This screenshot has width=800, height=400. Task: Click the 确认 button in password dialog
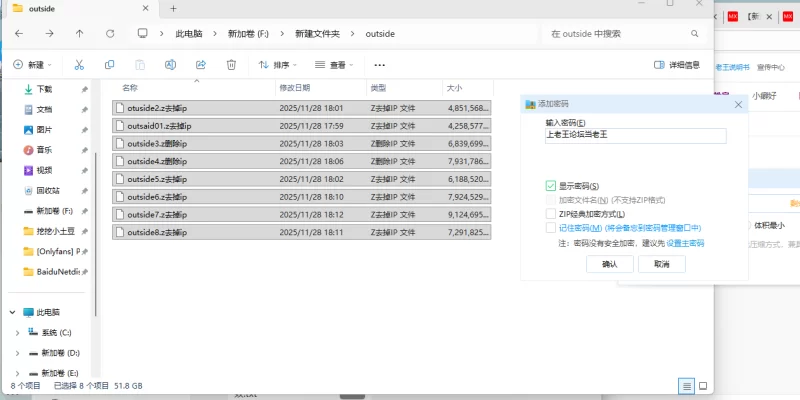(x=609, y=264)
